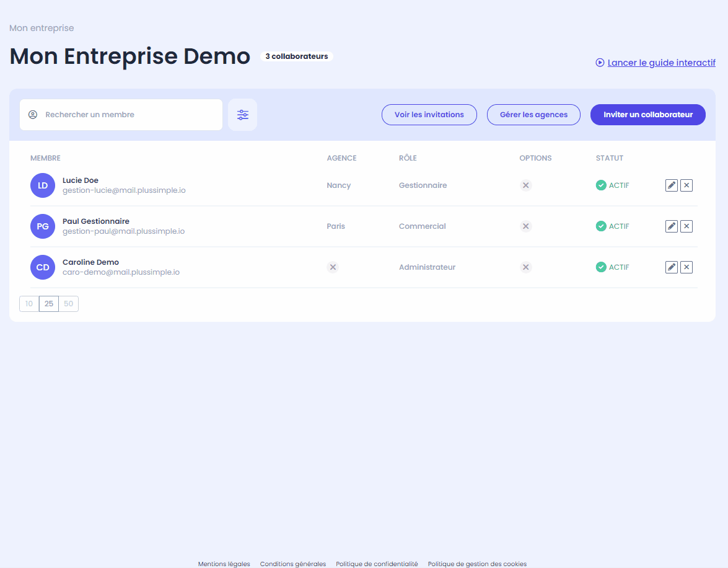Image resolution: width=728 pixels, height=568 pixels.
Task: Click the CD avatar circle
Action: 43,267
